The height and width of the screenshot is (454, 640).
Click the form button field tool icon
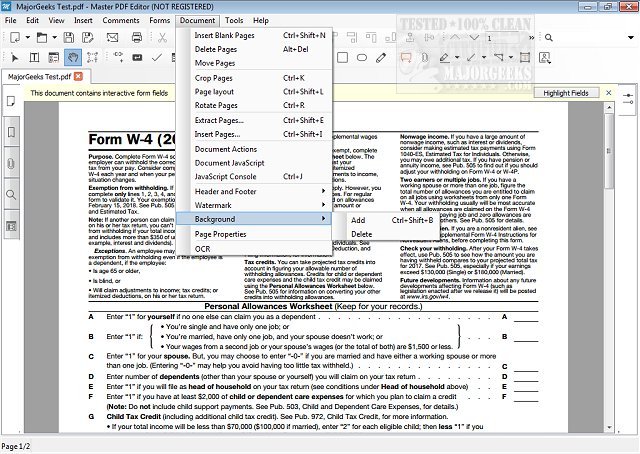coord(138,58)
